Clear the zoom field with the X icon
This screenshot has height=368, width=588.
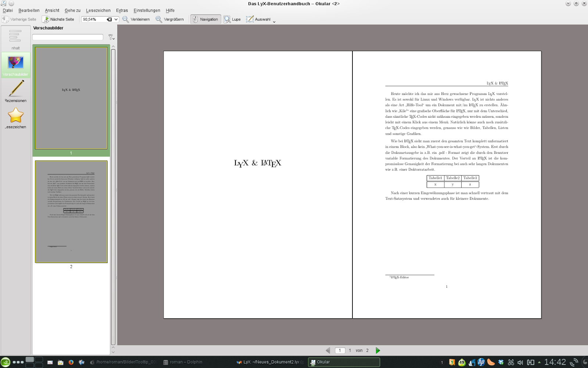109,19
